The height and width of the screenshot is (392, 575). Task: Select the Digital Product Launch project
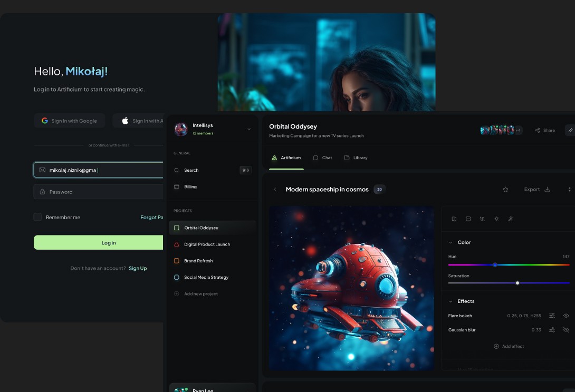[x=212, y=244]
